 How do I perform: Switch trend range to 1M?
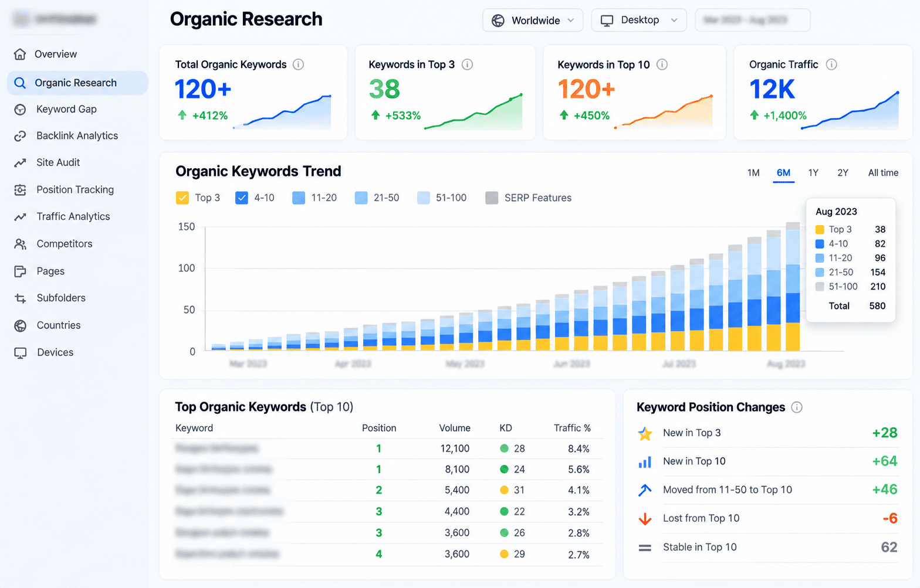[x=753, y=173]
